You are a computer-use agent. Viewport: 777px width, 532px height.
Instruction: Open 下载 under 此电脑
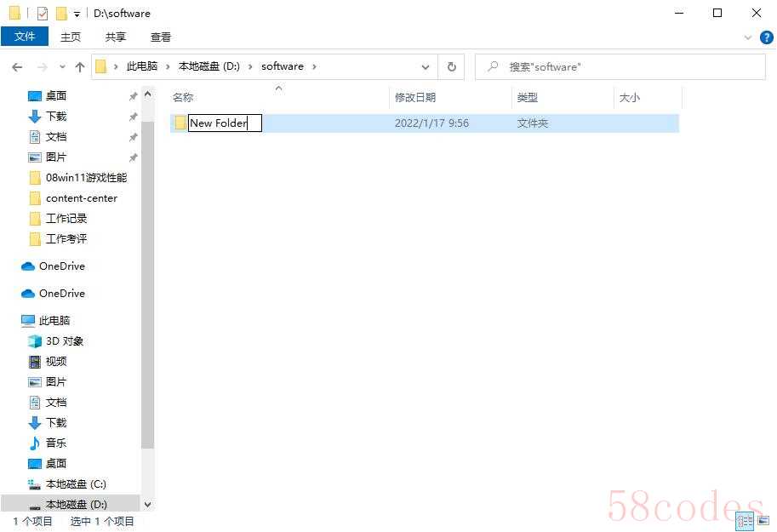click(x=56, y=422)
